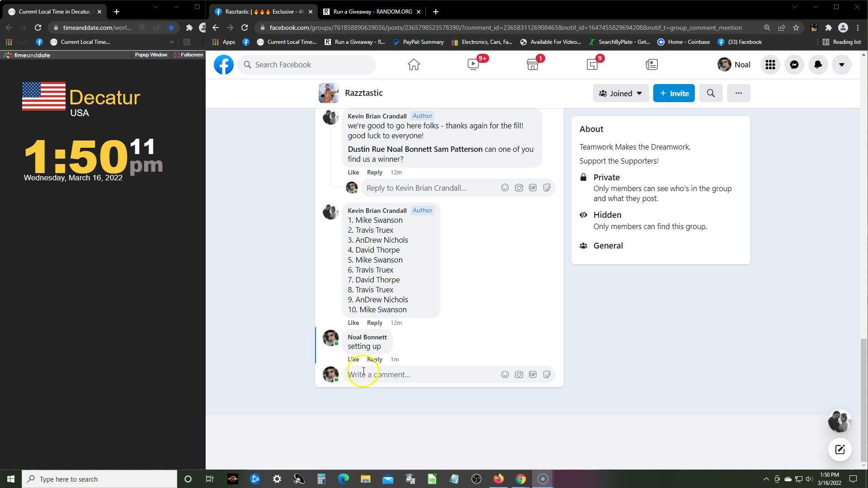The width and height of the screenshot is (868, 488).
Task: Insert GIF in Write a comment box
Action: pos(533,375)
